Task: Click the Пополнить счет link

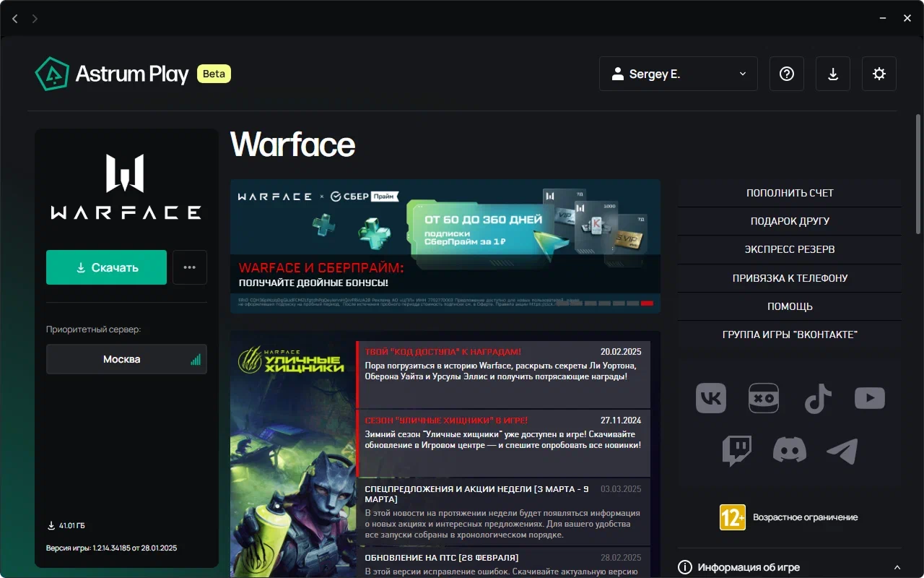Action: pos(789,192)
